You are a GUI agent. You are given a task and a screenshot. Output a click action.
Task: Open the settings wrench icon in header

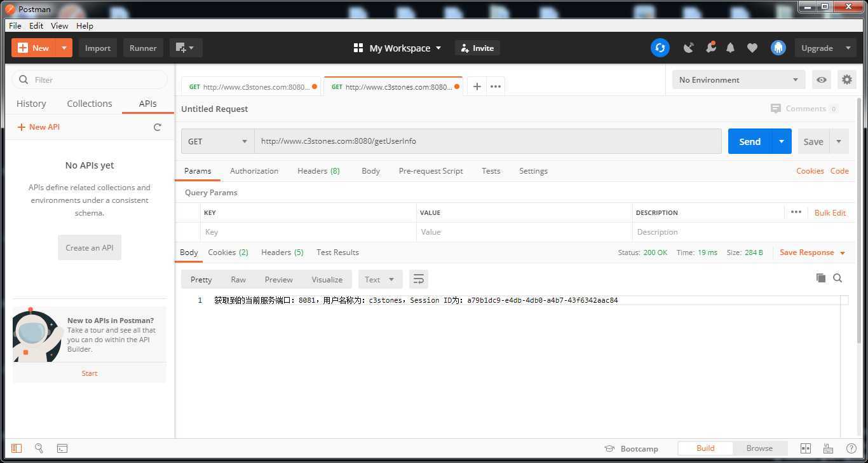710,48
